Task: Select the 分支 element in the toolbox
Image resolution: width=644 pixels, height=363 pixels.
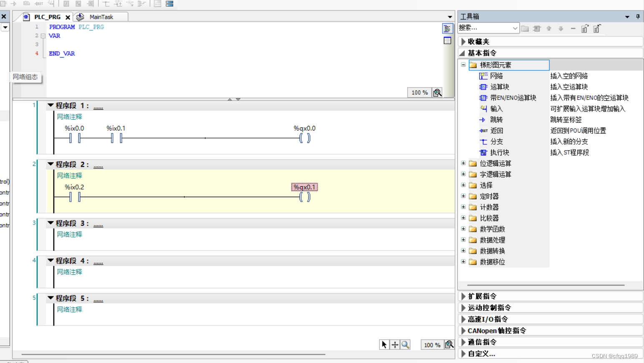Action: coord(496,141)
